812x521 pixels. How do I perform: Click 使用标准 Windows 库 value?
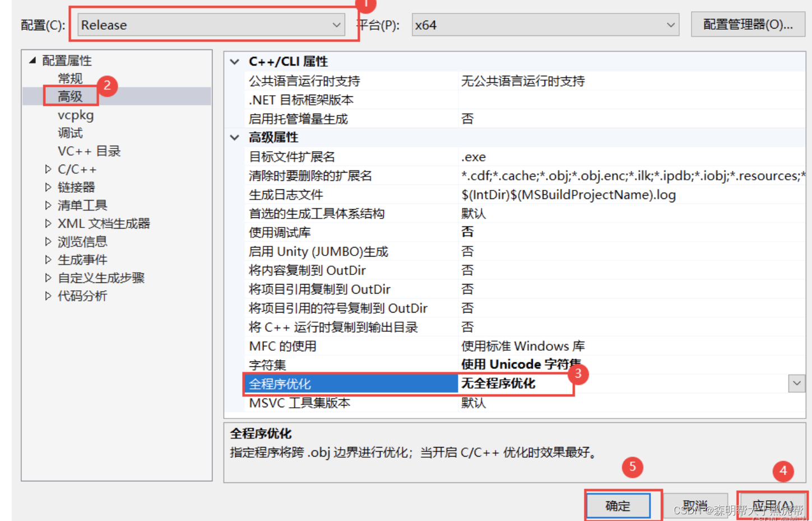click(523, 346)
